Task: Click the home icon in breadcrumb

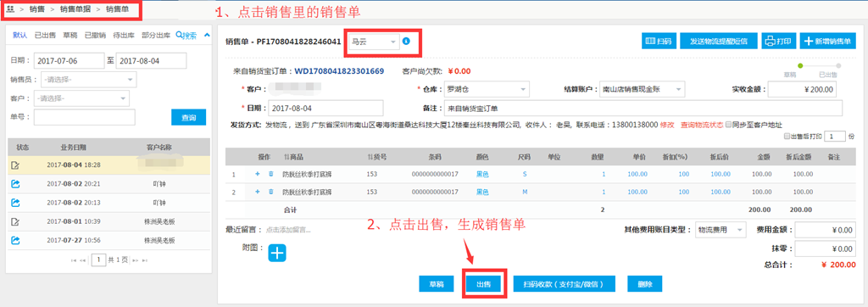Action: pyautogui.click(x=10, y=9)
